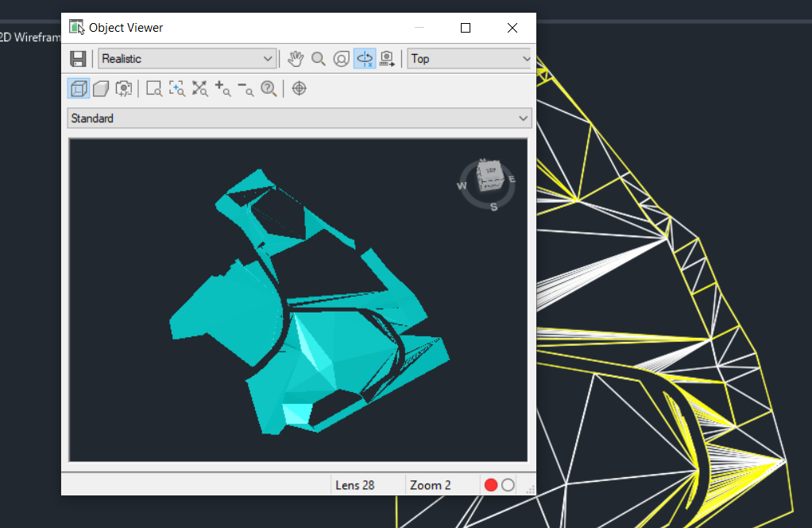
Task: Open the Realistic visual style dropdown
Action: (187, 58)
